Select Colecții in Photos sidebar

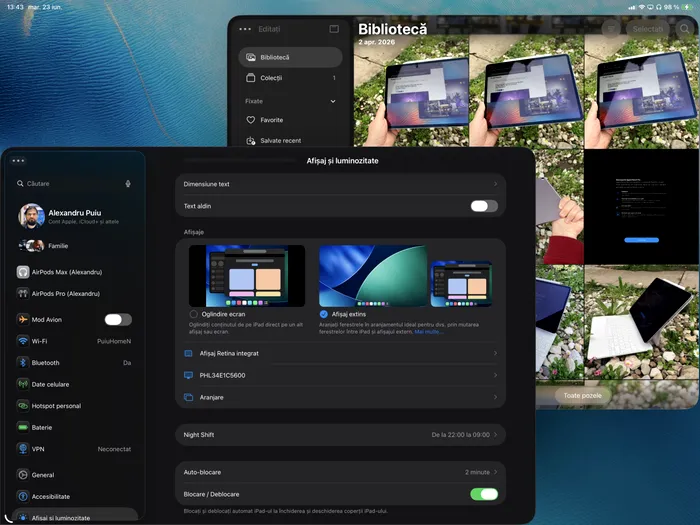click(x=291, y=78)
